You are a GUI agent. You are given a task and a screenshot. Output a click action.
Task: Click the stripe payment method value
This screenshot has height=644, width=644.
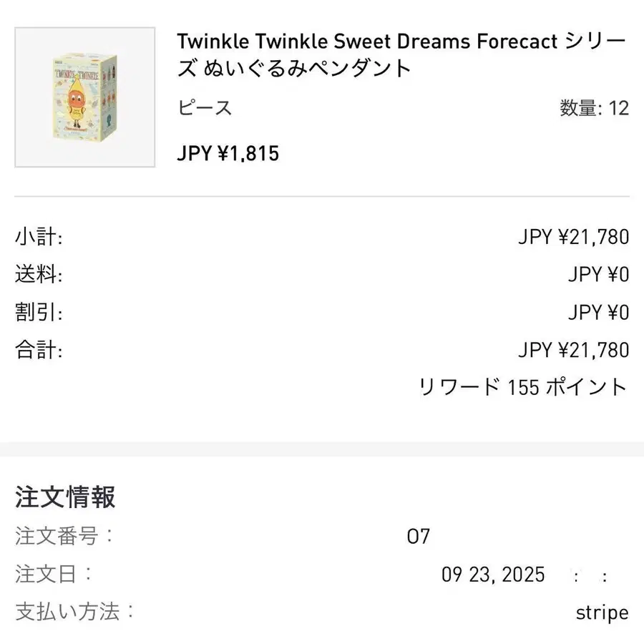602,613
